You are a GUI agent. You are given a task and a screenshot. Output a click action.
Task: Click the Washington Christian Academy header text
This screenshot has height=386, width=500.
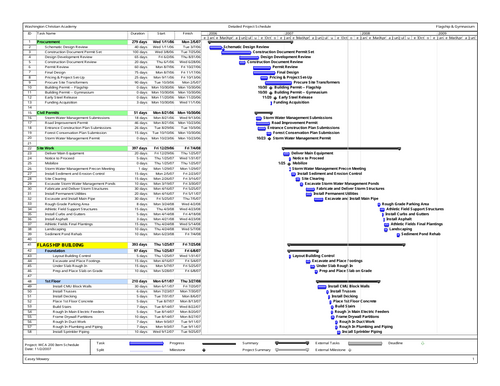(x=51, y=26)
